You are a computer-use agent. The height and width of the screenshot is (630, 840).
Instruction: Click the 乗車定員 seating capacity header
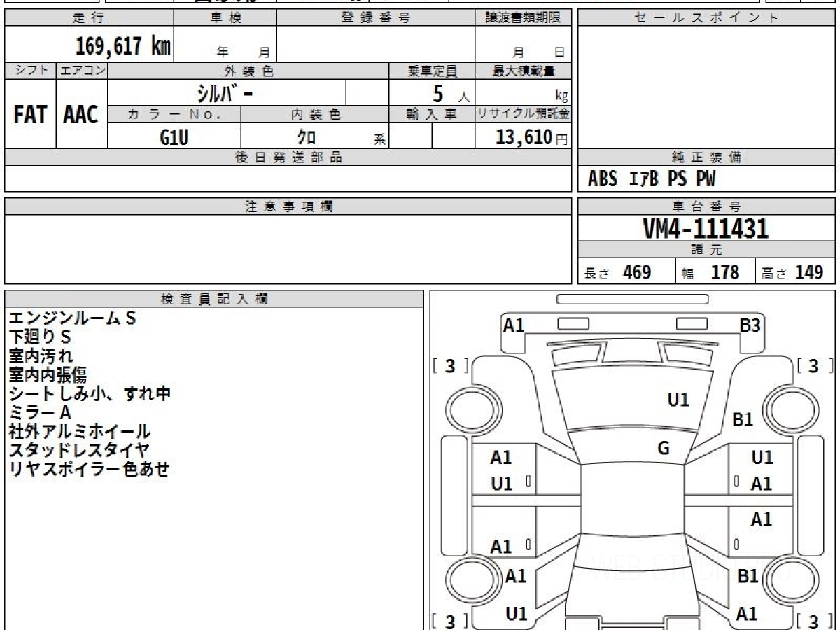pyautogui.click(x=432, y=71)
